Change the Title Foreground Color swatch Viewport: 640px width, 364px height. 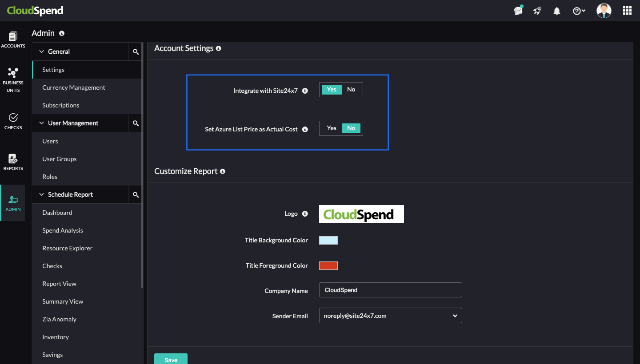point(328,265)
